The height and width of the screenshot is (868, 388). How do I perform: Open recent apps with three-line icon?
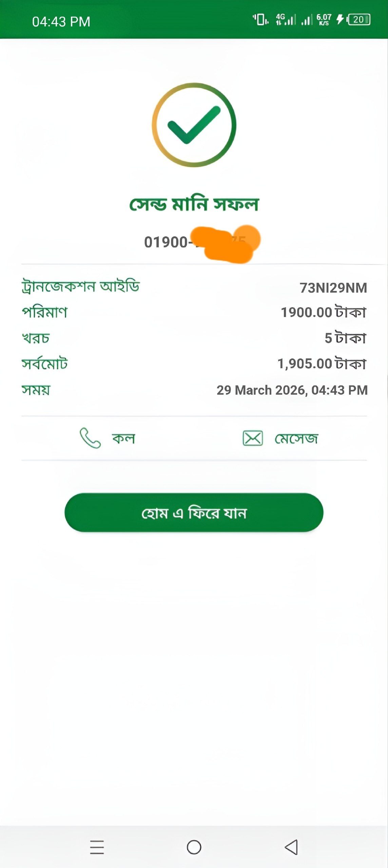click(x=97, y=847)
